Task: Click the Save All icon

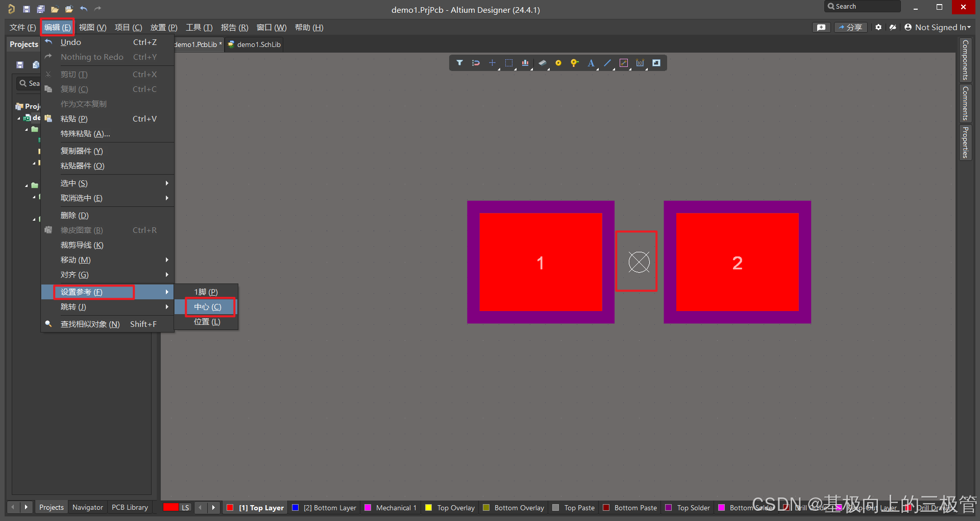Action: pos(40,9)
